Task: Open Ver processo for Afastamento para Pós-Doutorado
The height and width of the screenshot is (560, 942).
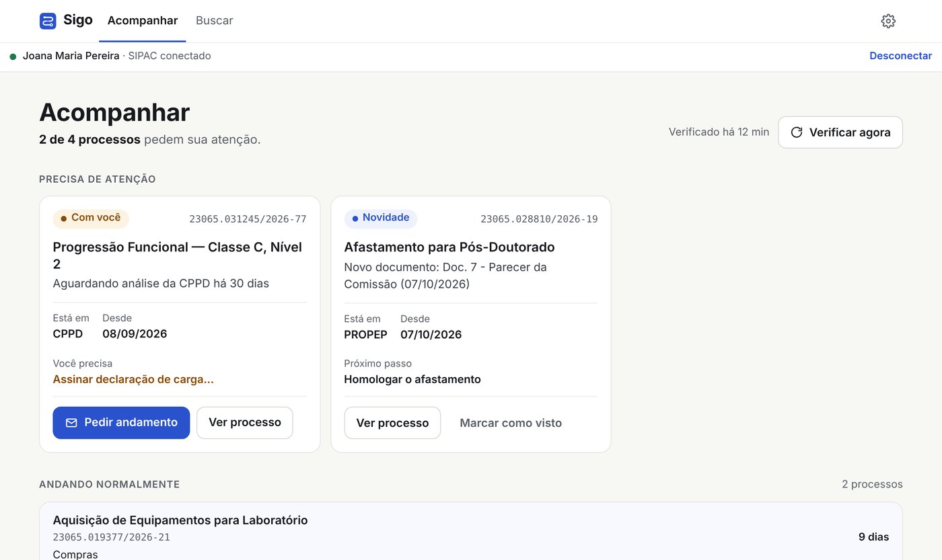Action: pyautogui.click(x=392, y=423)
